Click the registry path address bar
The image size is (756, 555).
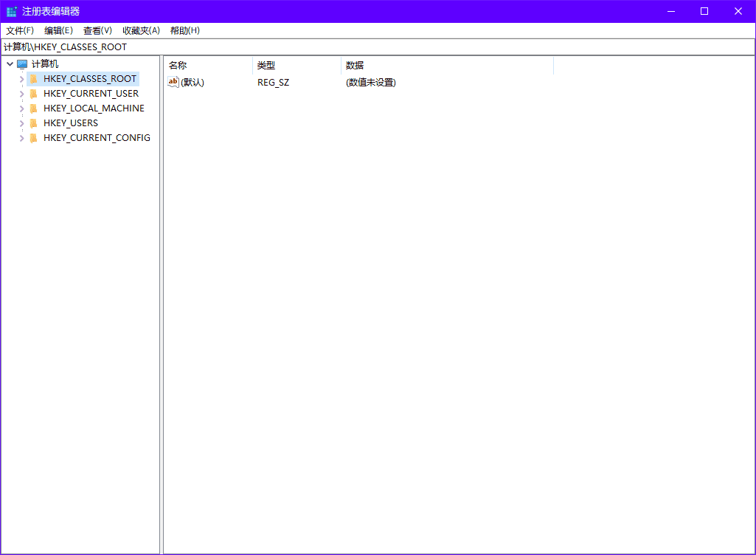pos(378,46)
